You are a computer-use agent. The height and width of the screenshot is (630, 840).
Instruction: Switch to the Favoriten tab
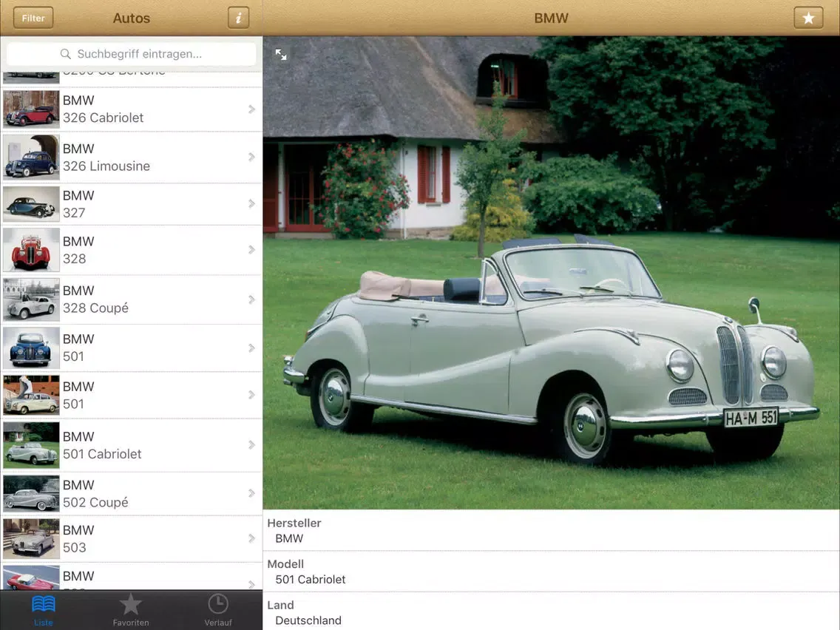coord(131,609)
